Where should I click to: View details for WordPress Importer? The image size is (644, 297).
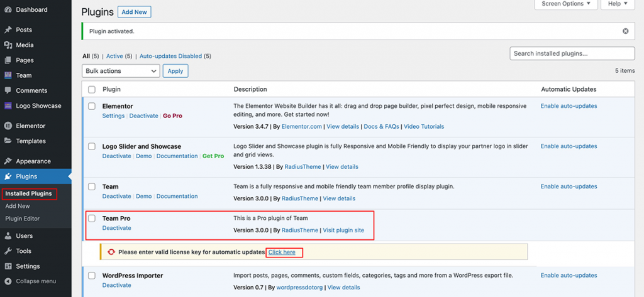[x=344, y=287]
